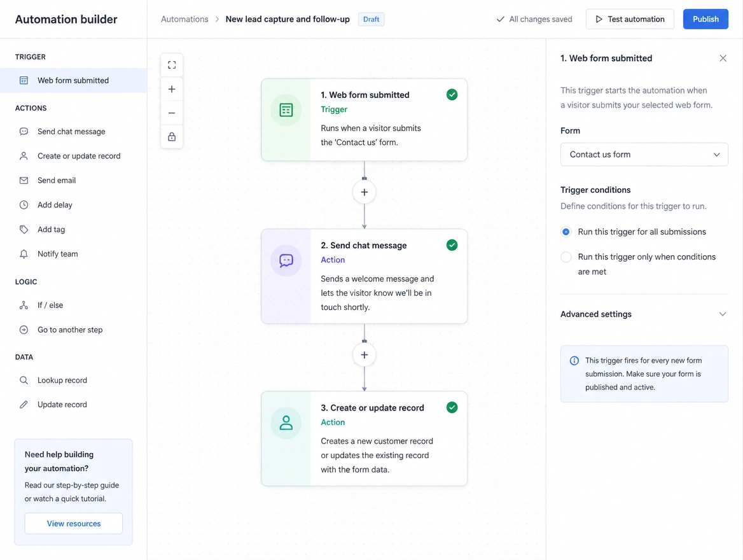Viewport: 743px width, 560px height.
Task: Click the Send email envelope icon
Action: pyautogui.click(x=24, y=180)
